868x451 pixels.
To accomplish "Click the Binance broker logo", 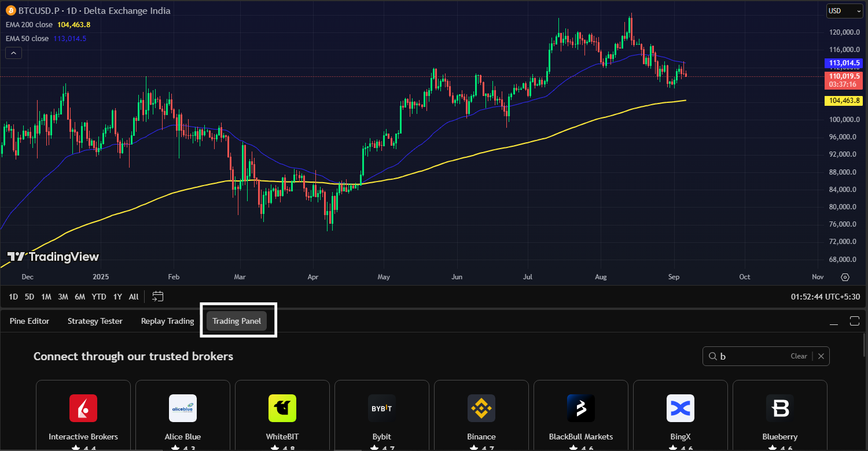I will (x=481, y=408).
